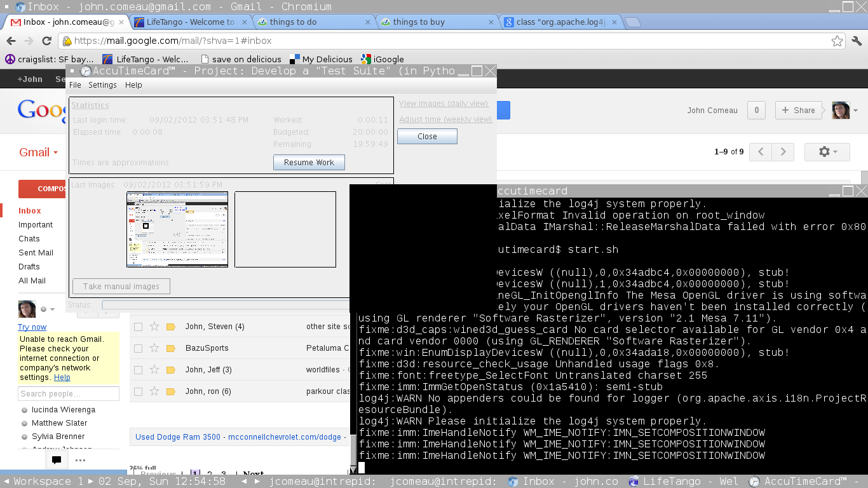
Task: Click the Search people input field
Action: (69, 394)
